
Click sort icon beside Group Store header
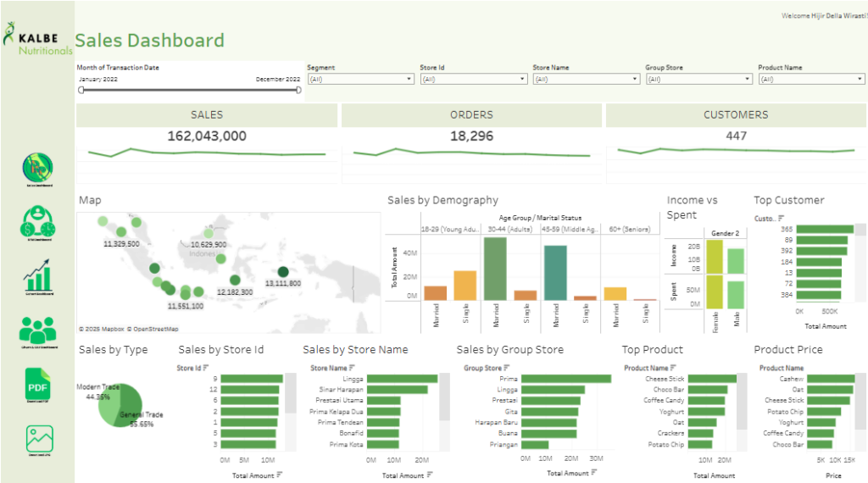tap(506, 368)
